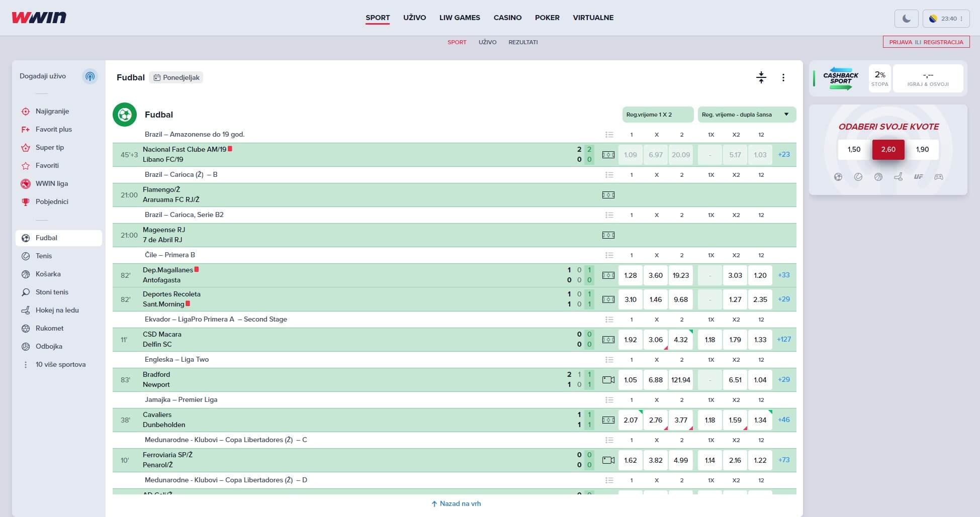Open Reg.vrijeme 1 X 2 market selector
980x517 pixels.
(x=658, y=115)
